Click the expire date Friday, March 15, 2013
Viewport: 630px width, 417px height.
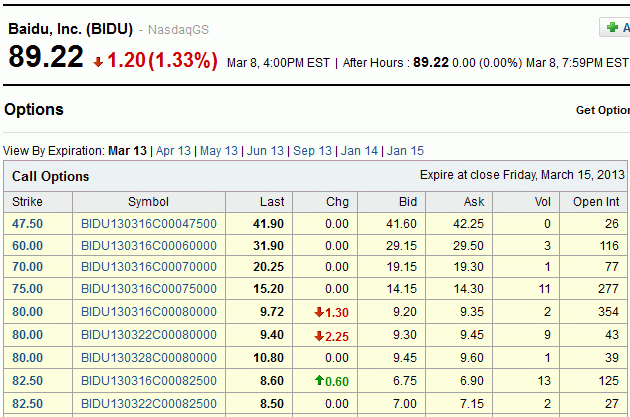point(564,175)
